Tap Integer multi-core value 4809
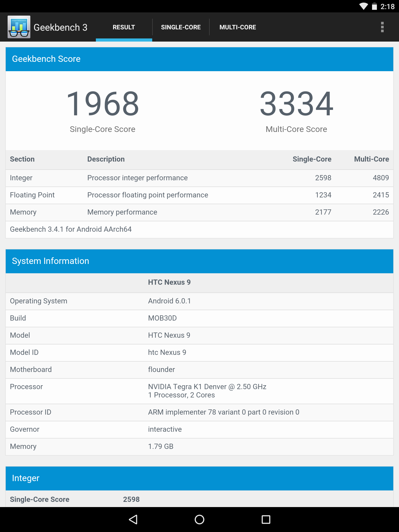Image resolution: width=399 pixels, height=532 pixels. pyautogui.click(x=381, y=178)
